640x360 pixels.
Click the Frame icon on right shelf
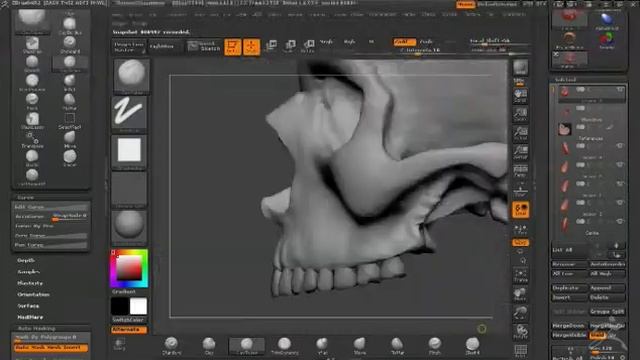[x=520, y=276]
